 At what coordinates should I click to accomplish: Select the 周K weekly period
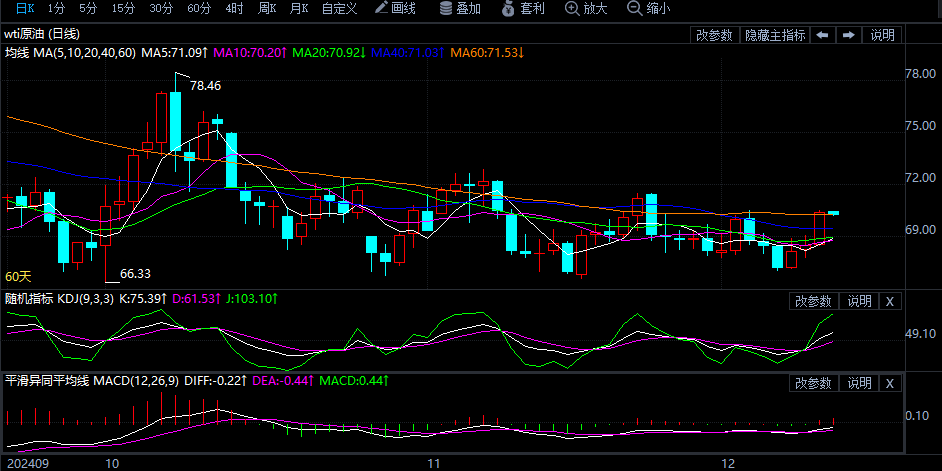(266, 9)
